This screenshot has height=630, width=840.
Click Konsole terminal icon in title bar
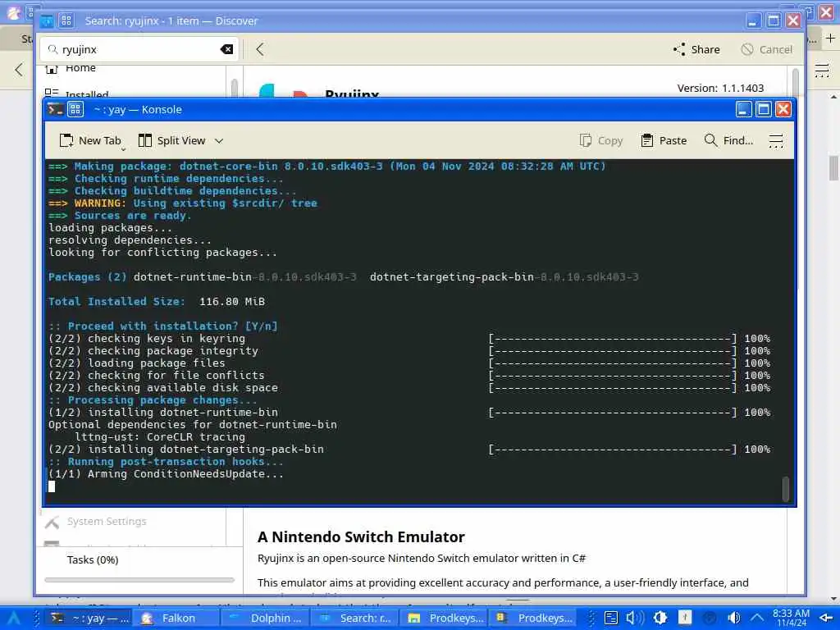(x=55, y=109)
